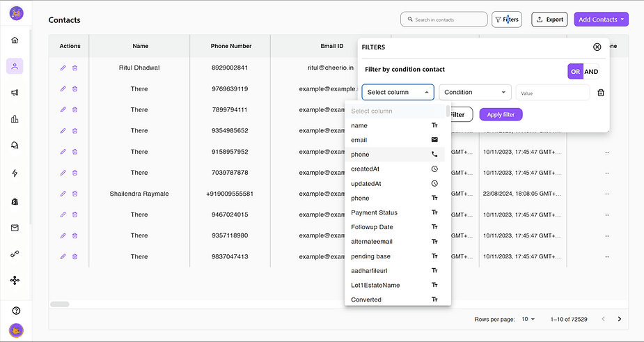This screenshot has width=644, height=342.
Task: Click the Filters button
Action: click(x=507, y=20)
